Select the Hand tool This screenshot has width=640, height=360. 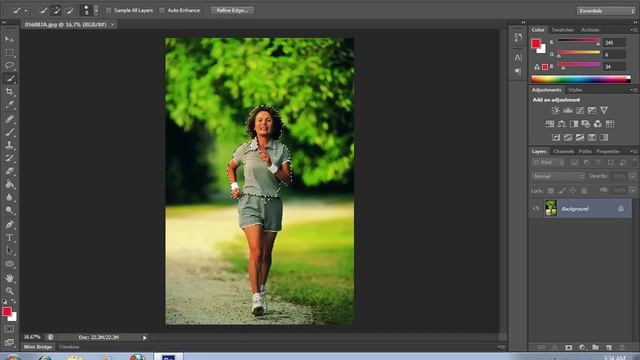point(9,278)
